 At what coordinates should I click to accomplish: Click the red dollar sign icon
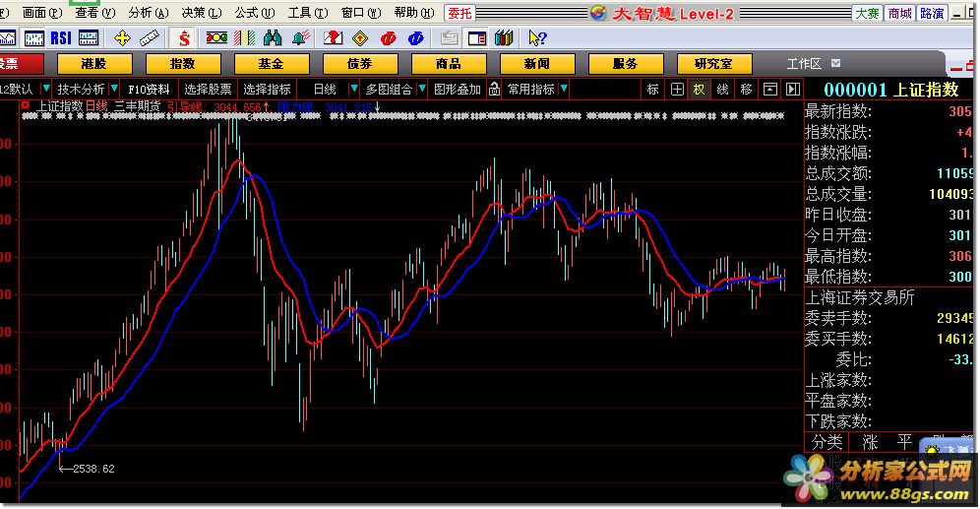[x=184, y=38]
